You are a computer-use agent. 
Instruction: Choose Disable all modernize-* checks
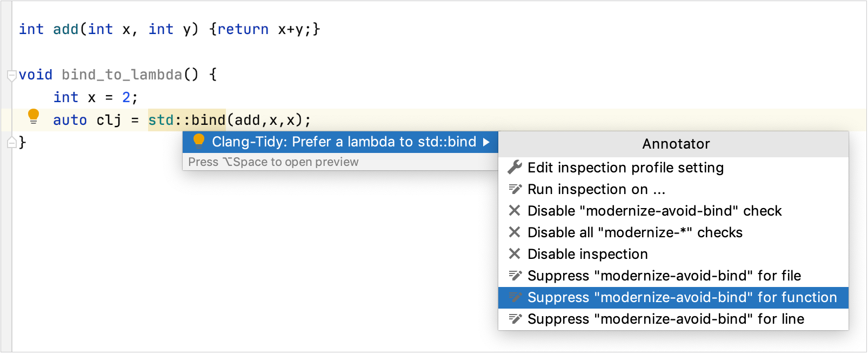pyautogui.click(x=635, y=232)
